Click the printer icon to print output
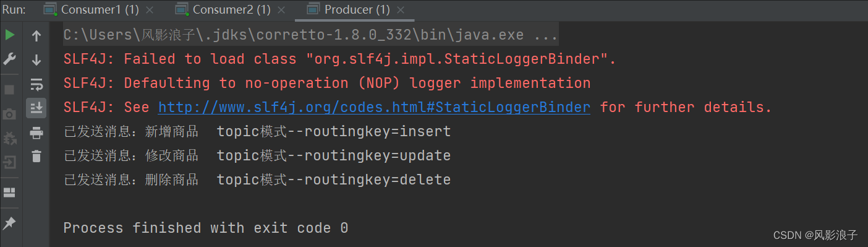 tap(36, 132)
